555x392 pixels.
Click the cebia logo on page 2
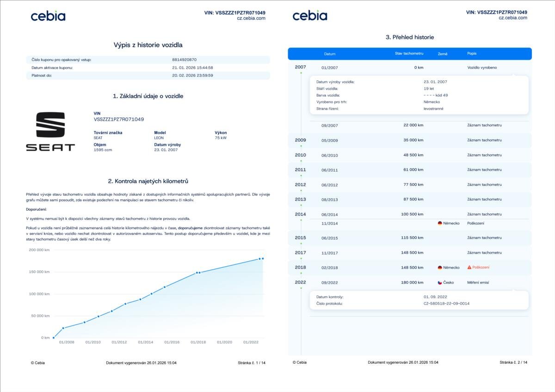click(310, 16)
